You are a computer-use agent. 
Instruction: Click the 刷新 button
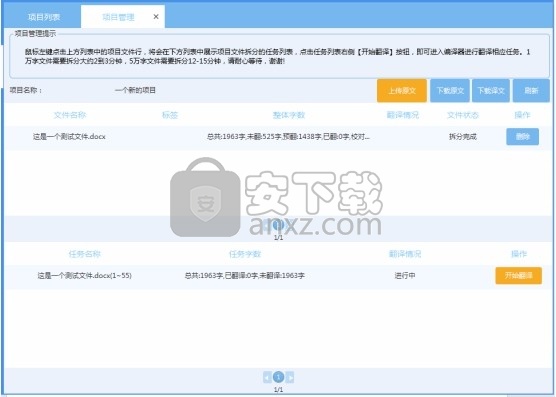[x=531, y=91]
